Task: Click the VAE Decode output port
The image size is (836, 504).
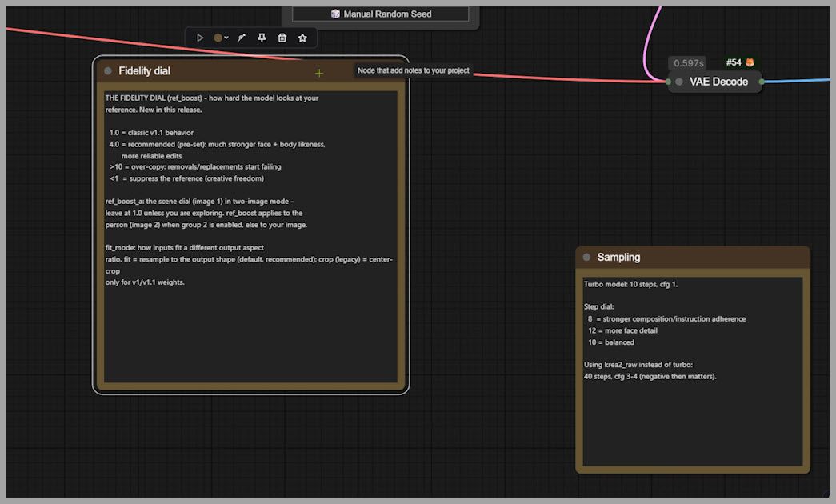Action: pyautogui.click(x=762, y=82)
